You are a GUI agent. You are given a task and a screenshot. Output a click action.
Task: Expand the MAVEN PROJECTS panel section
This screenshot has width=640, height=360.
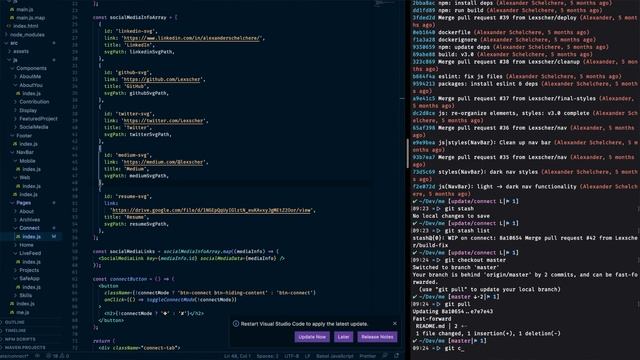tap(25, 348)
